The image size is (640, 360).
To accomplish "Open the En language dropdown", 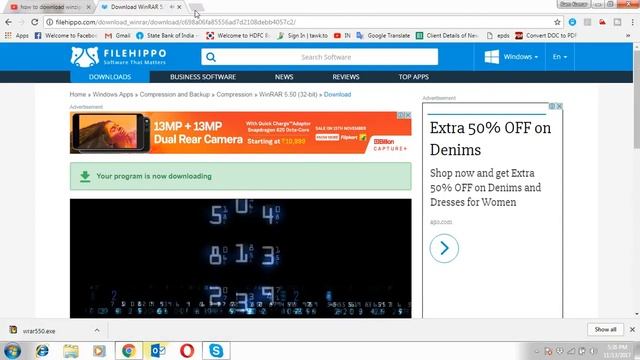I will [x=560, y=57].
